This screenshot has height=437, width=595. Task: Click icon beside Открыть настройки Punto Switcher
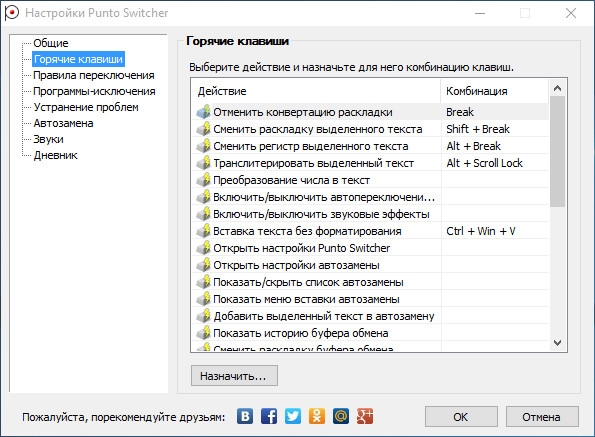pos(203,248)
